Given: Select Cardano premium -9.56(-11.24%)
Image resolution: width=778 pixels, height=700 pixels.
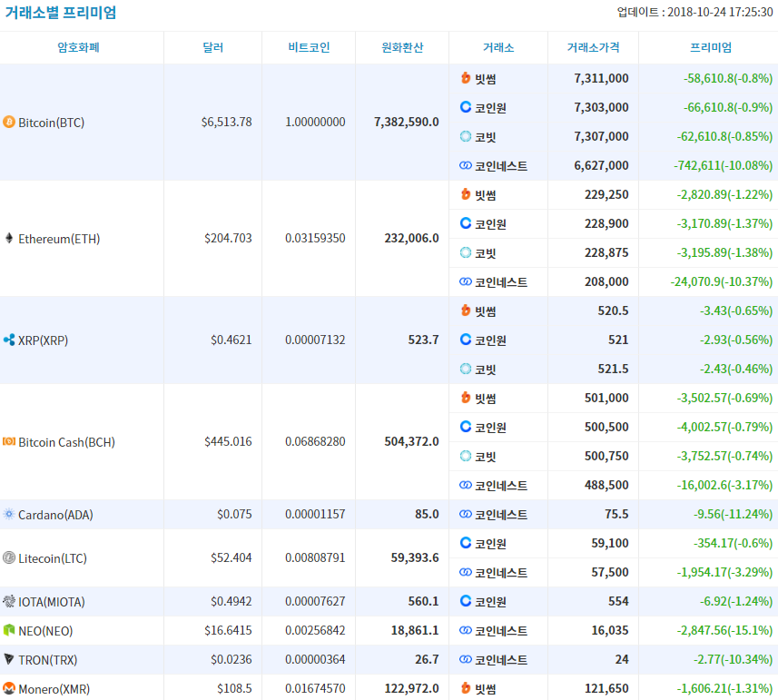Looking at the screenshot, I should tap(733, 515).
